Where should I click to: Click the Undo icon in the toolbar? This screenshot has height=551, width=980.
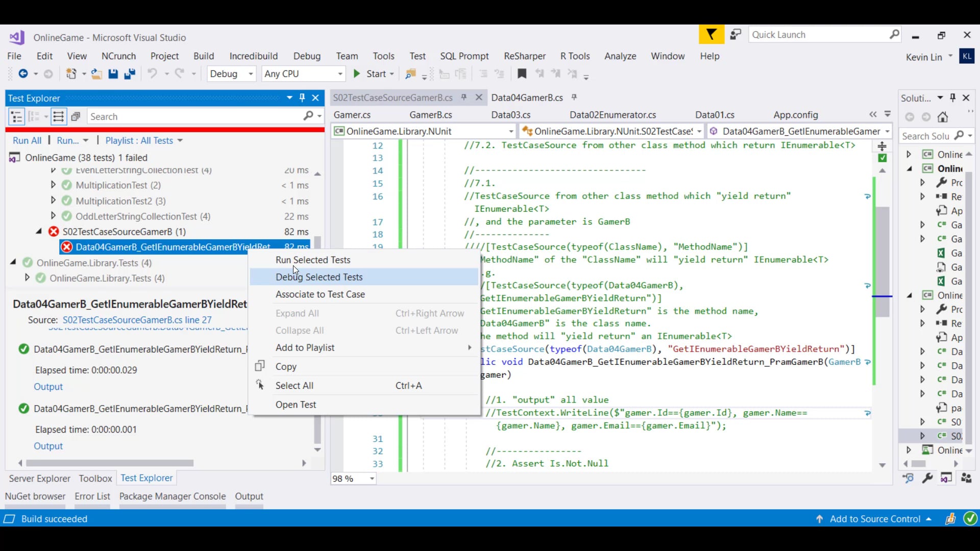click(153, 74)
